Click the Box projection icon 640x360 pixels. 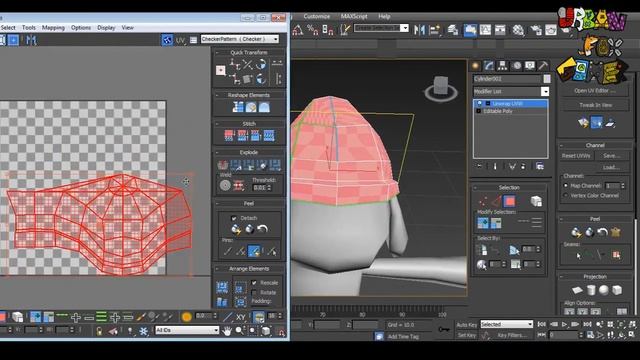[617, 290]
